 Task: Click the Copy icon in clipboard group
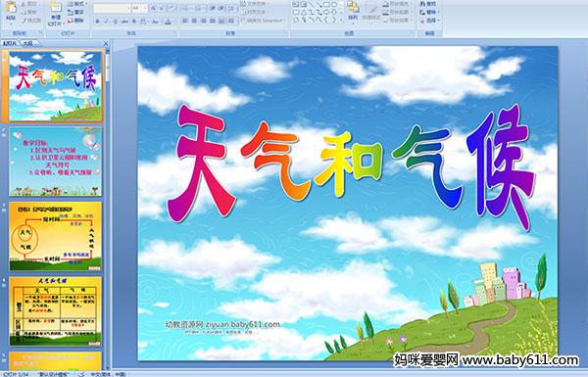point(24,12)
